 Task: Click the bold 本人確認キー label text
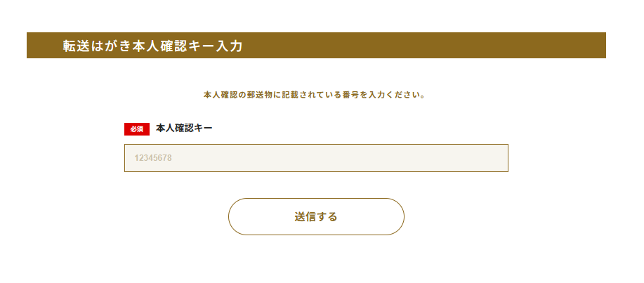point(184,129)
